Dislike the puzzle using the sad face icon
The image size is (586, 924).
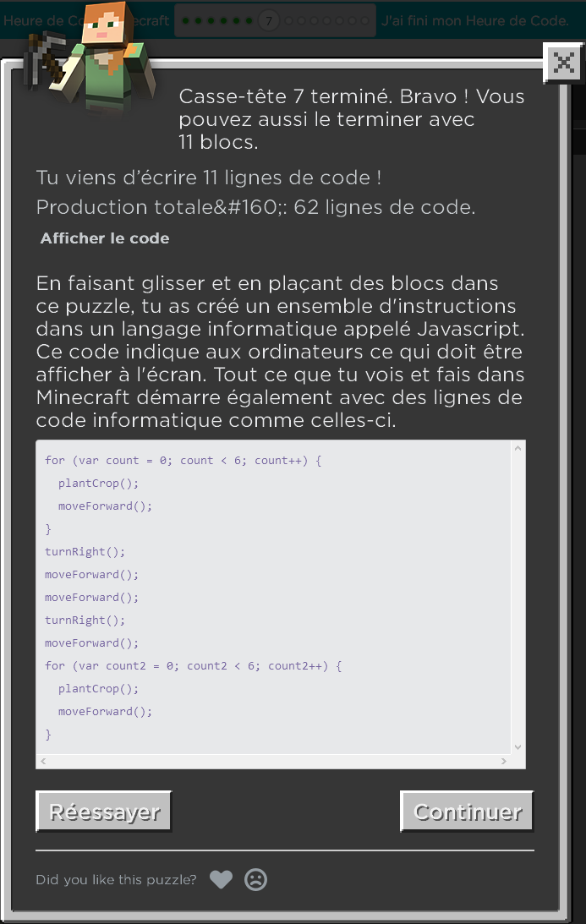(256, 879)
